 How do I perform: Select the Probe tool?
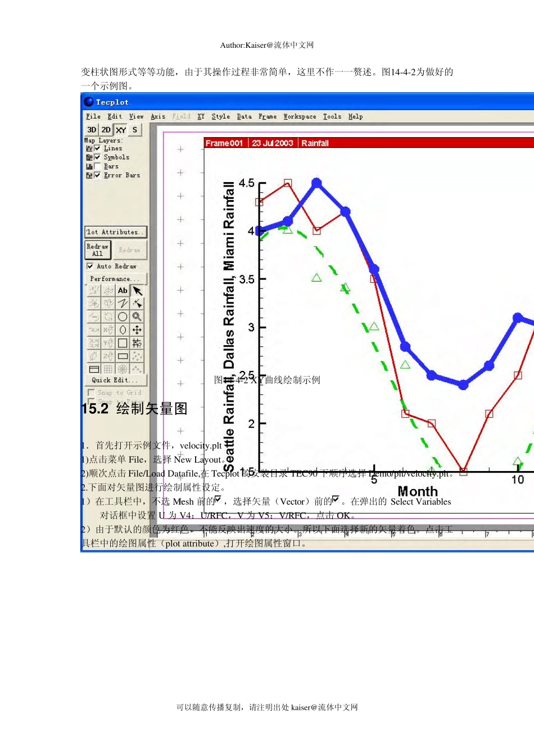click(137, 343)
